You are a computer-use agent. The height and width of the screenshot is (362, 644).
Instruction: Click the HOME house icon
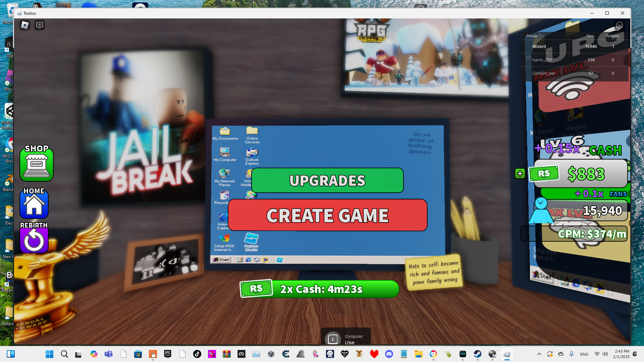(34, 204)
